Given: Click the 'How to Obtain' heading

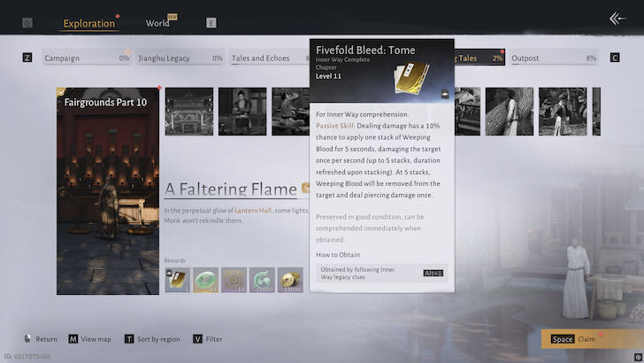Looking at the screenshot, I should point(338,255).
